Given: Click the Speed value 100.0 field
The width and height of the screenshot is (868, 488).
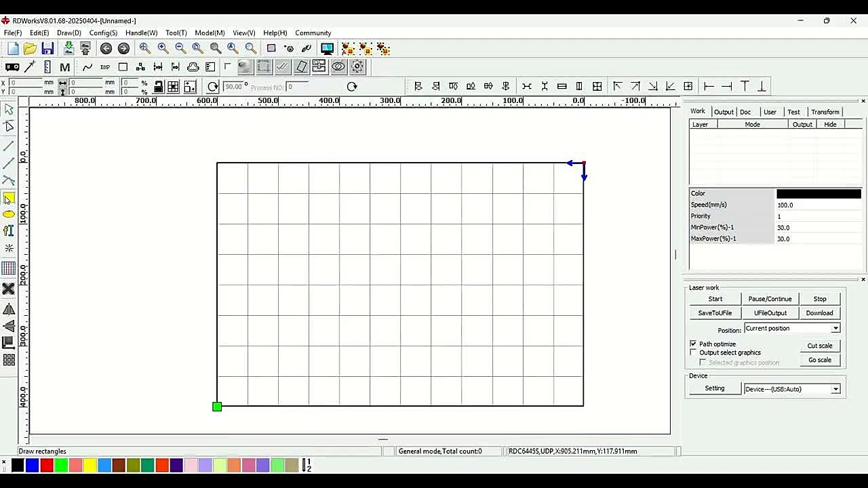Looking at the screenshot, I should (x=818, y=205).
